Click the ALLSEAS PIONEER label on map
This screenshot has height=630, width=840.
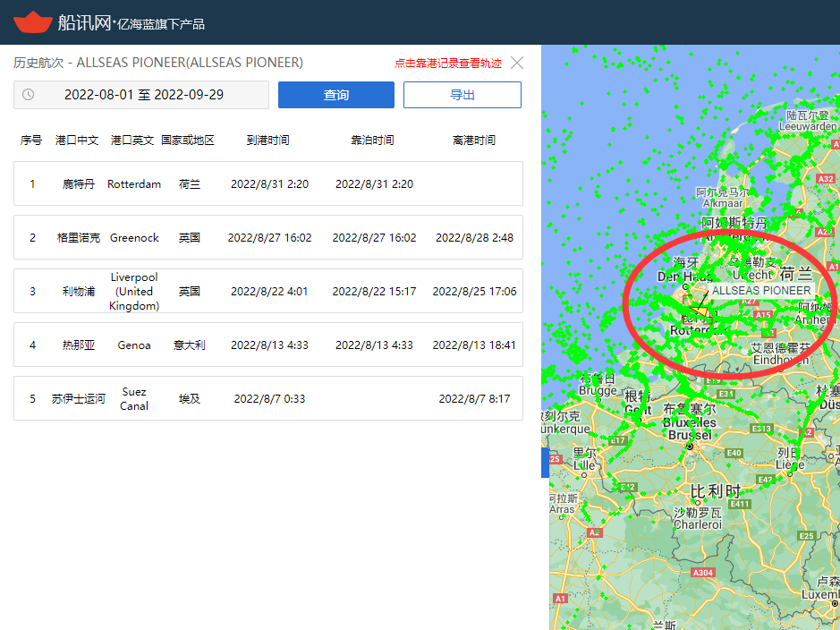point(760,291)
